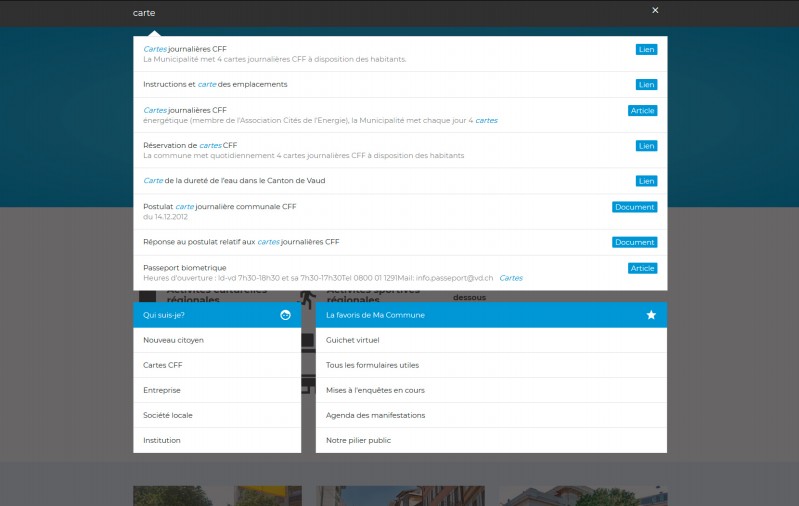This screenshot has height=506, width=799.
Task: Open 'Postulat carte journalière communale CFF' document
Action: click(x=220, y=207)
